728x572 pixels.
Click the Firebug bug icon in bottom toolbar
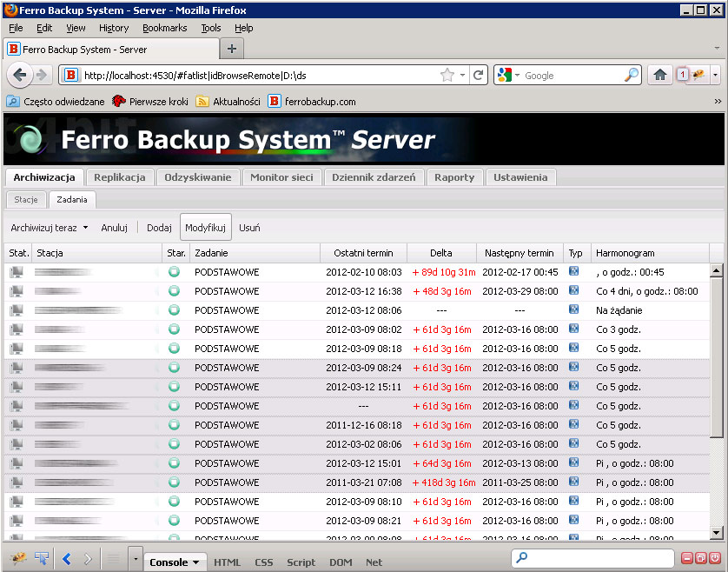[17, 561]
